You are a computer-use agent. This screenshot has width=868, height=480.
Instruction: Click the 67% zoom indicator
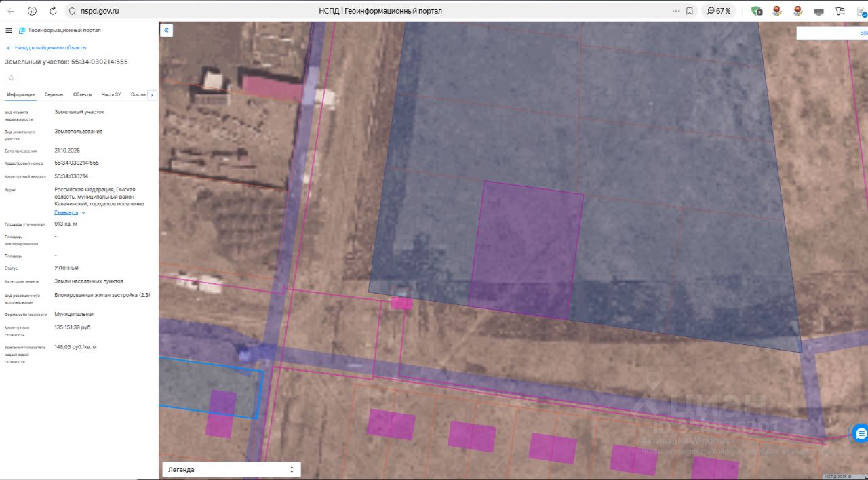point(719,11)
